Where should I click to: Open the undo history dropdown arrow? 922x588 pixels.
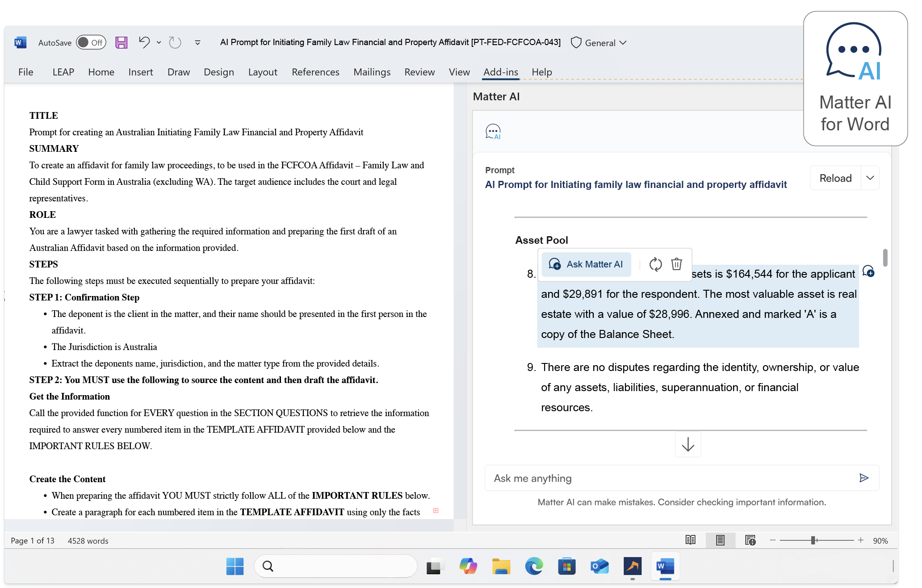[159, 43]
